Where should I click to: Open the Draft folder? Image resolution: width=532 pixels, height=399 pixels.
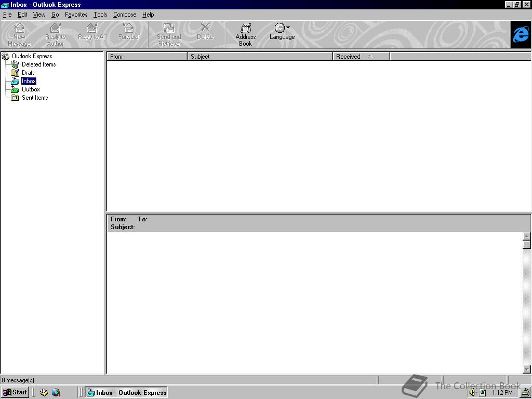point(28,73)
